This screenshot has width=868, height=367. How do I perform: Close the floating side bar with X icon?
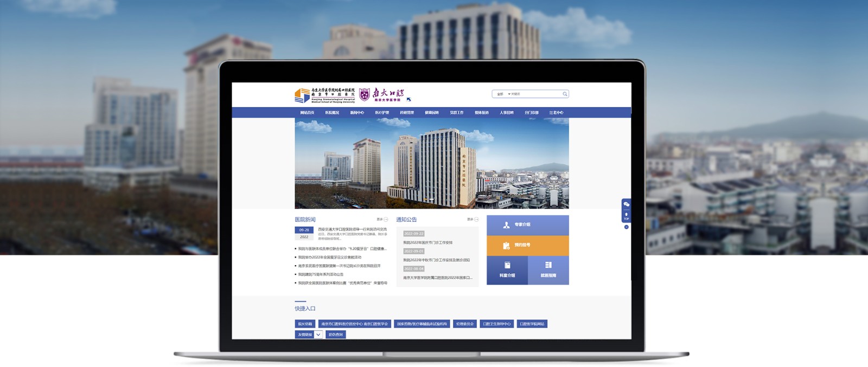[626, 227]
